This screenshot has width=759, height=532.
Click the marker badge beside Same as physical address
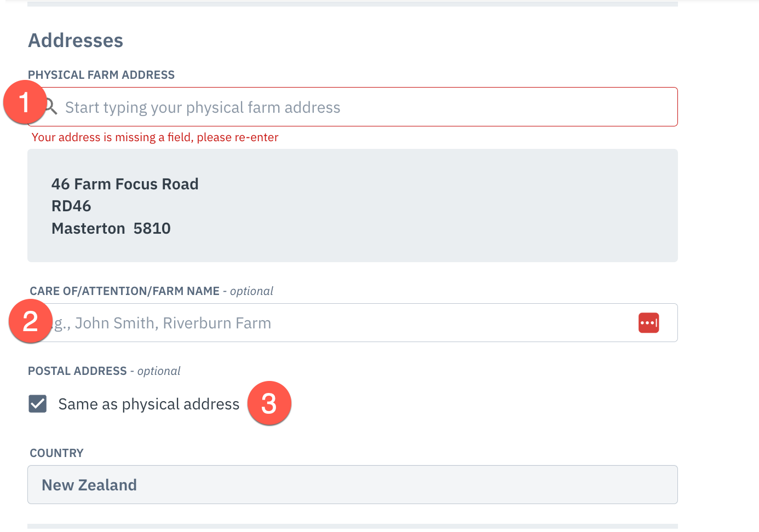tap(270, 403)
